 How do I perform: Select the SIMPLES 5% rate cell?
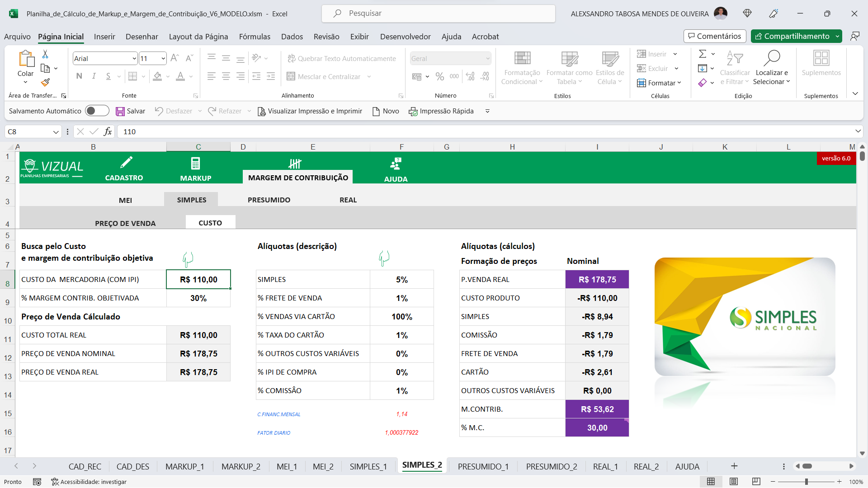pos(401,280)
